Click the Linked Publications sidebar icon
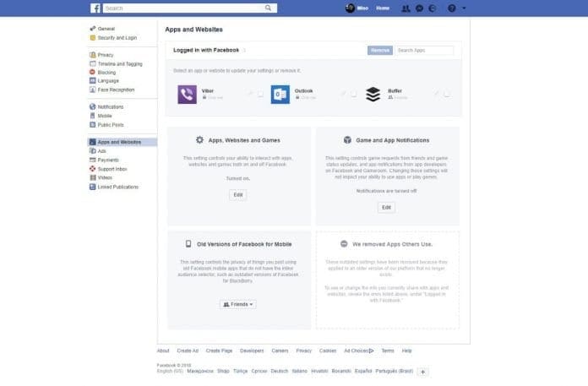This screenshot has width=588, height=386. point(93,187)
